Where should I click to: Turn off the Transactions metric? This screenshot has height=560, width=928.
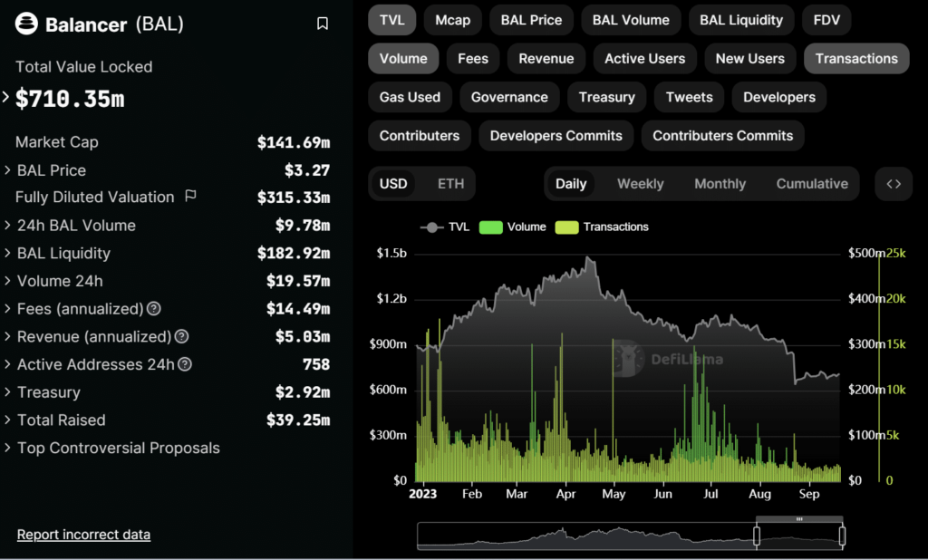(855, 59)
